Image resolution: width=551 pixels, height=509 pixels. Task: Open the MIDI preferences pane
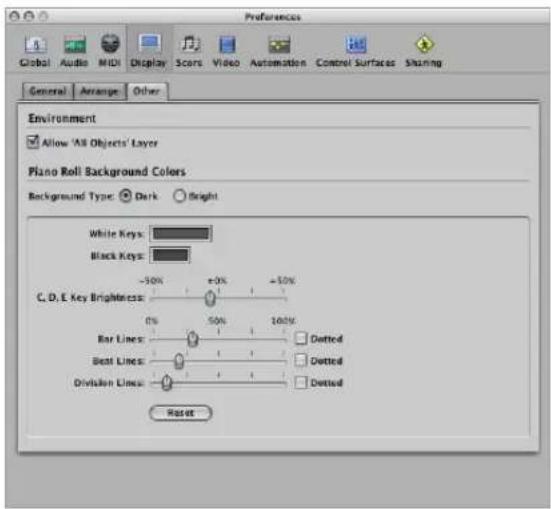(x=110, y=51)
